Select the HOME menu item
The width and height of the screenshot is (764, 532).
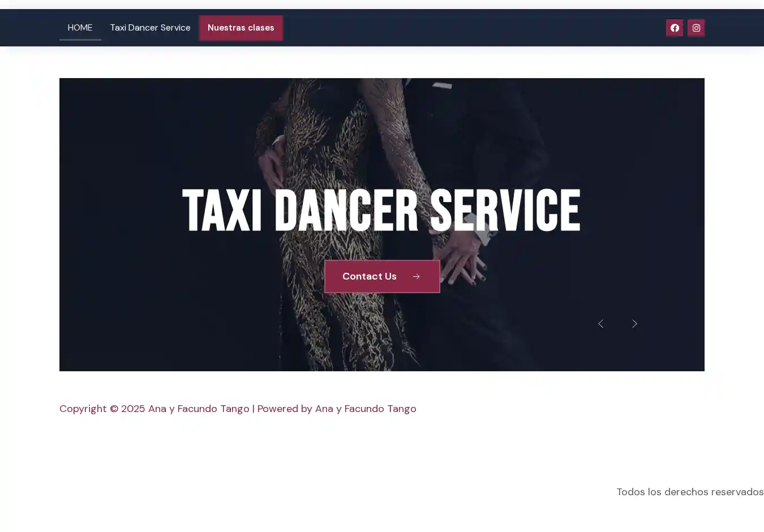click(80, 28)
